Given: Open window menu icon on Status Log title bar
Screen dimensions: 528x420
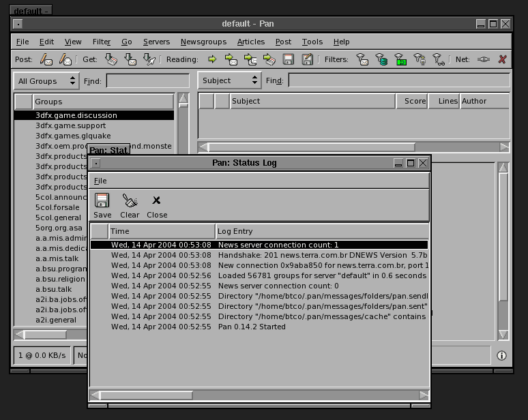Looking at the screenshot, I should [x=96, y=163].
